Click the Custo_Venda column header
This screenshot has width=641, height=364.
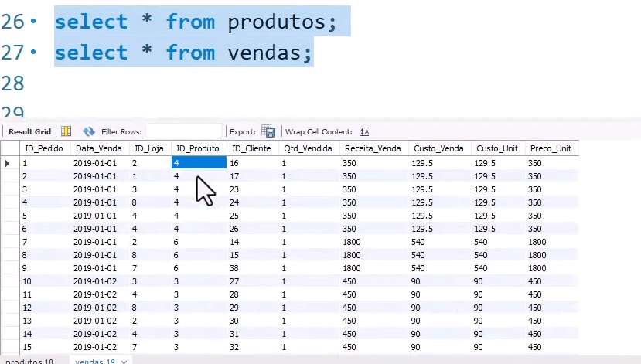tap(438, 148)
